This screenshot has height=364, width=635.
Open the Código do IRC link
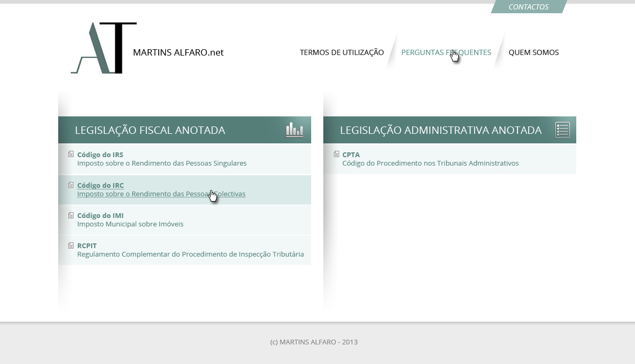(x=101, y=185)
